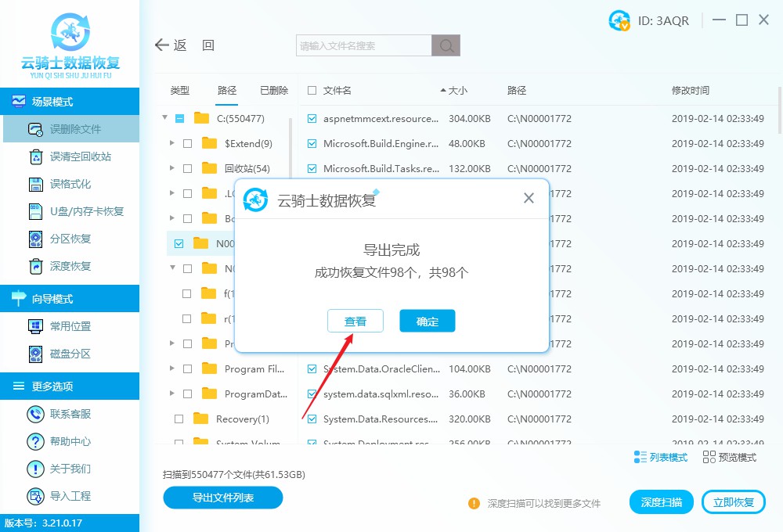The height and width of the screenshot is (532, 783).
Task: Click 查看 to view recovered files
Action: coord(355,321)
